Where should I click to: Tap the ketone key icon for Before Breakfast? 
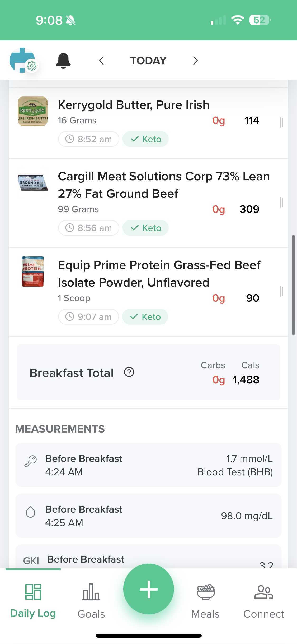coord(31,461)
